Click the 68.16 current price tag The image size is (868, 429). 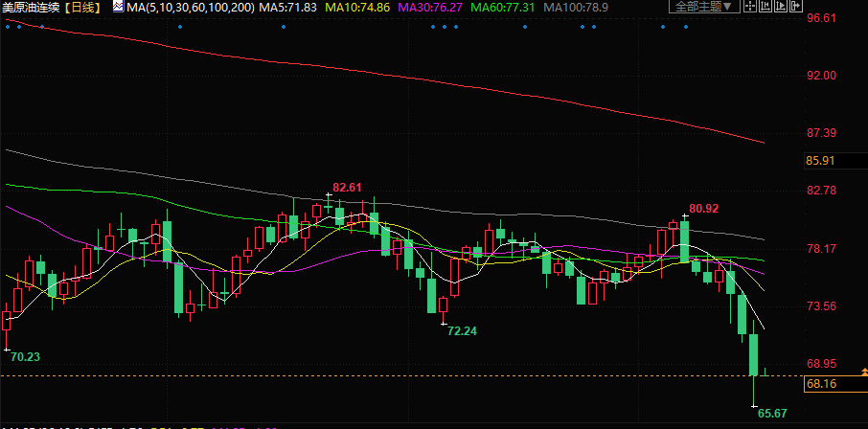(x=823, y=384)
